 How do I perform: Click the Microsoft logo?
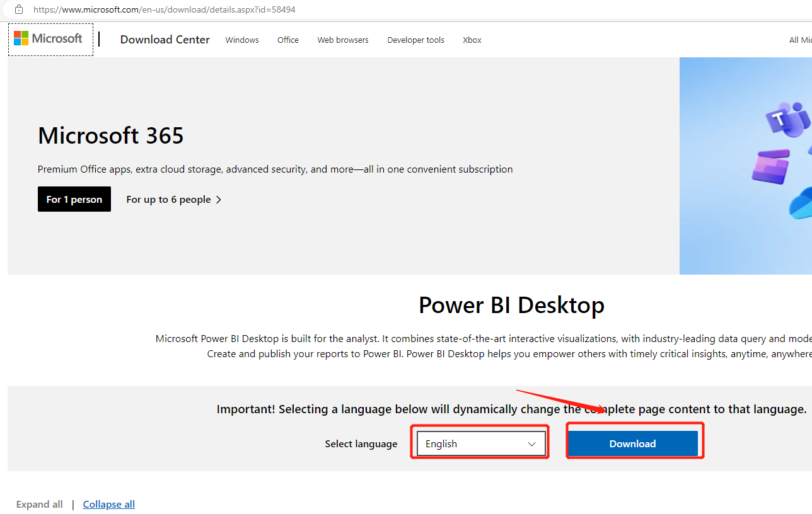point(49,38)
